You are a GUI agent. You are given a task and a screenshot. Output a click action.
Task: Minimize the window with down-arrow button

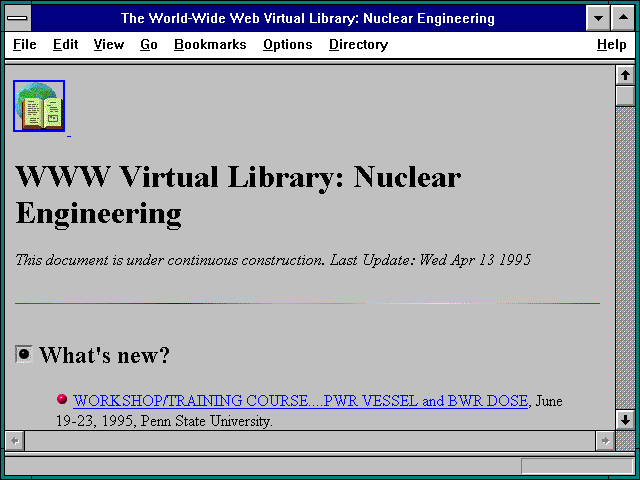coord(598,18)
